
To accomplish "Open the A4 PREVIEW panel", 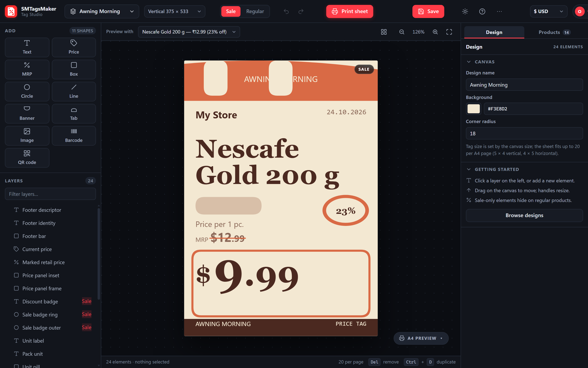I will [421, 338].
